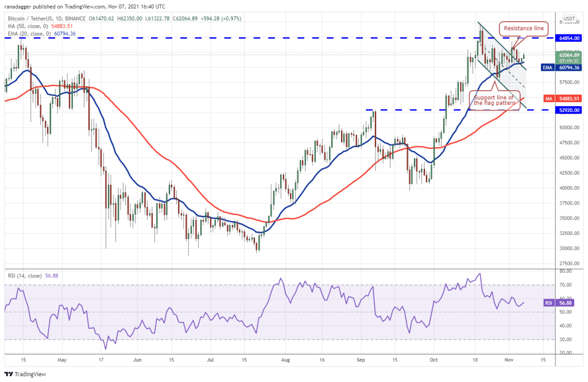Click the purple RSI tag on right axis

547,303
